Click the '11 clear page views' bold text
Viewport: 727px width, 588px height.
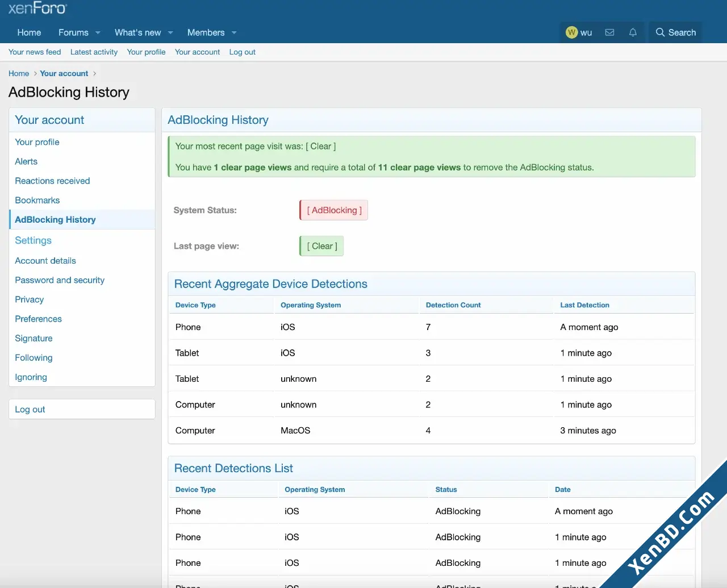tap(419, 168)
